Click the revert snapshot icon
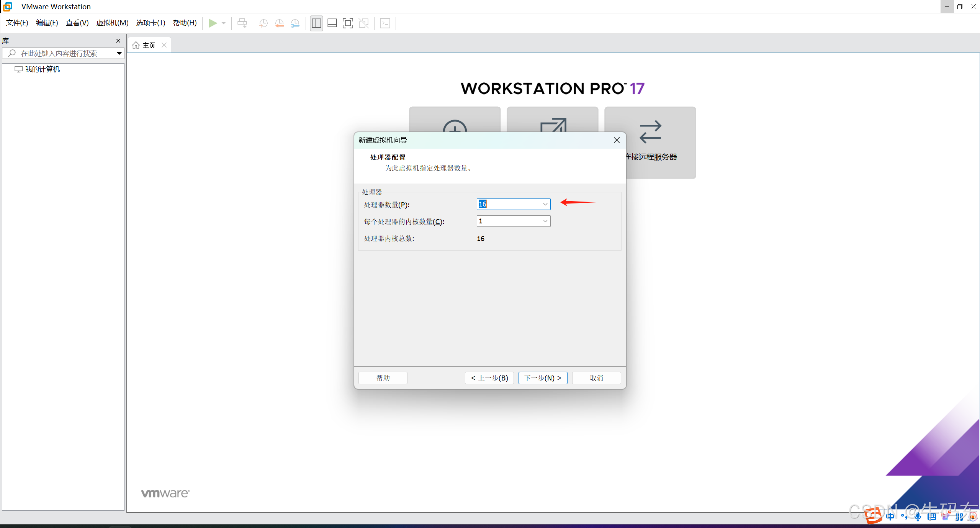The height and width of the screenshot is (528, 980). tap(279, 23)
